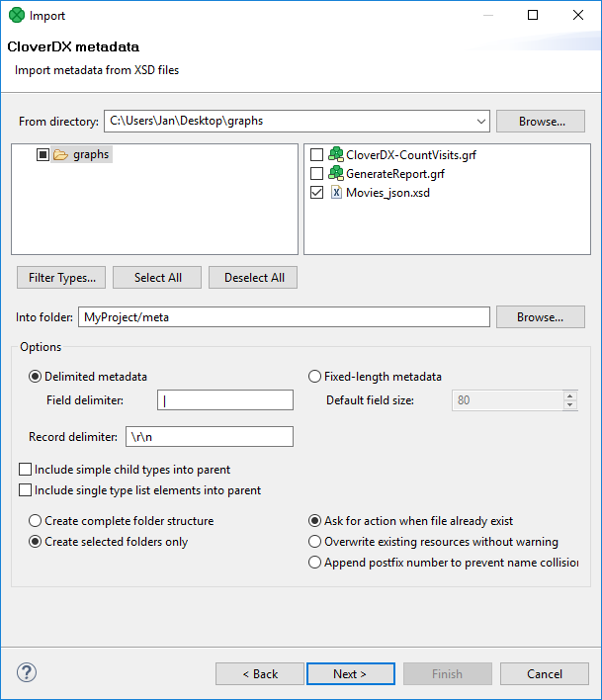Increase Default field size with up arrow
This screenshot has width=602, height=700.
(x=569, y=395)
